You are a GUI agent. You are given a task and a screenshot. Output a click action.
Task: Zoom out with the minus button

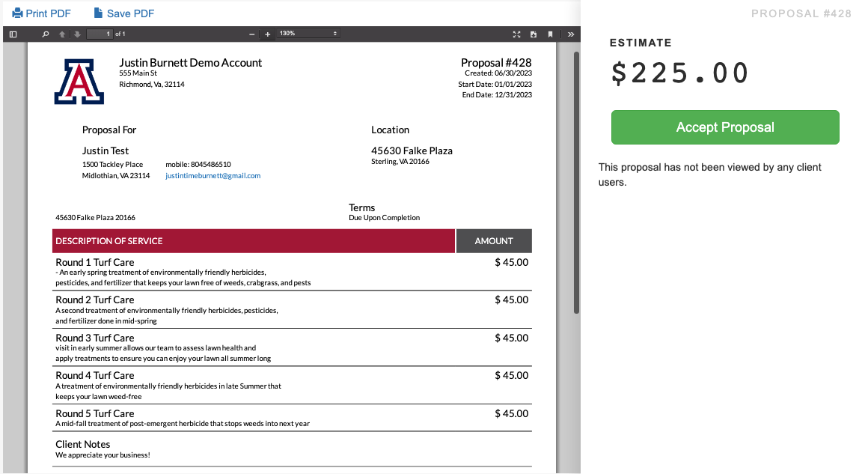[252, 34]
